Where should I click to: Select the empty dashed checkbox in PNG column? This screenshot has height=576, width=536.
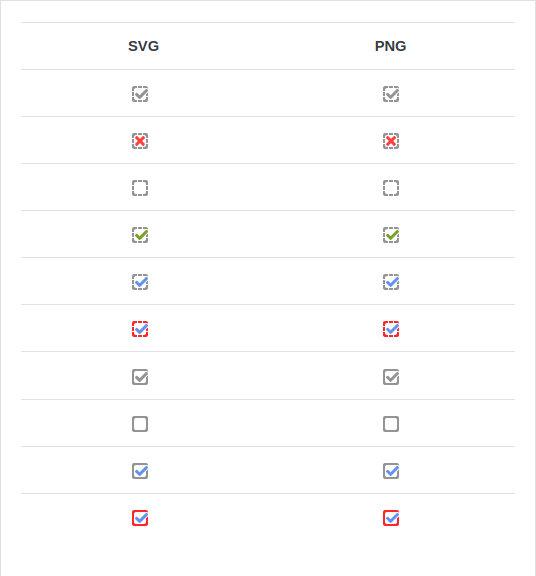pos(391,188)
